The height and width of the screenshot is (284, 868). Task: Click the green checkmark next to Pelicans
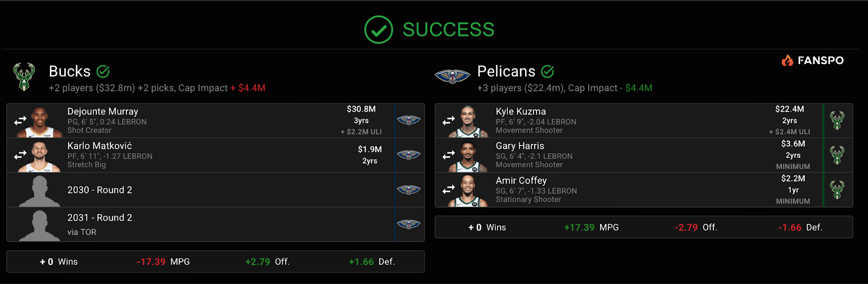[548, 71]
